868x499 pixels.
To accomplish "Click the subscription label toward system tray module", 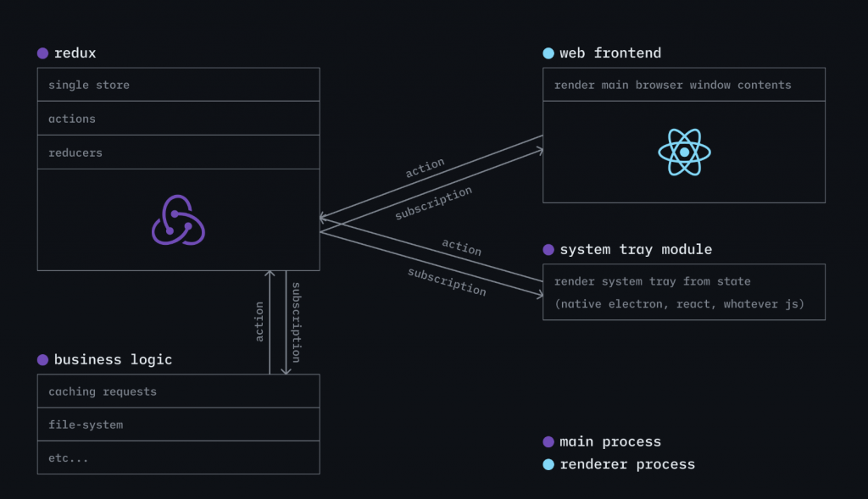I will pyautogui.click(x=448, y=282).
